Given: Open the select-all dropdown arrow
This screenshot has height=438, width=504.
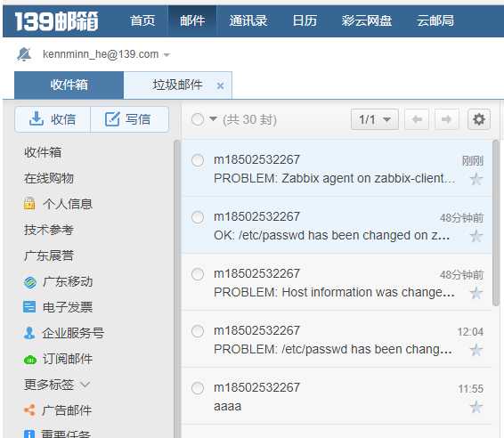Looking at the screenshot, I should (213, 119).
